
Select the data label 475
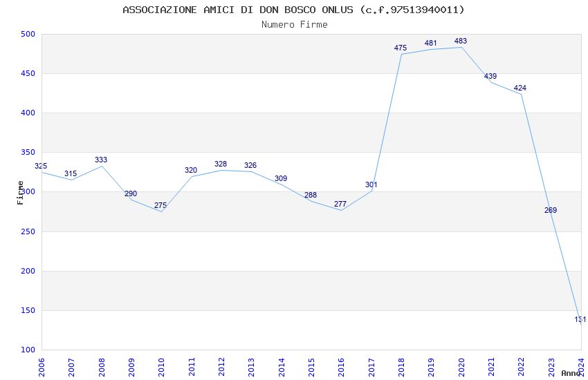point(401,48)
